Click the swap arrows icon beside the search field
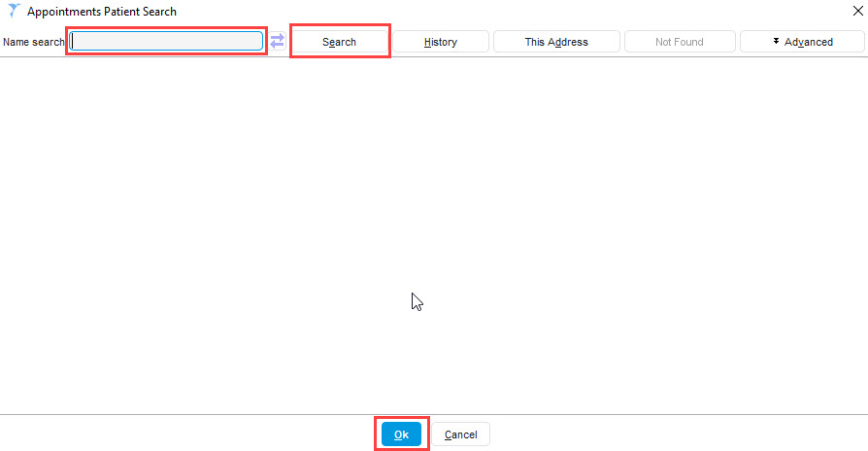The image size is (868, 451). pos(277,41)
